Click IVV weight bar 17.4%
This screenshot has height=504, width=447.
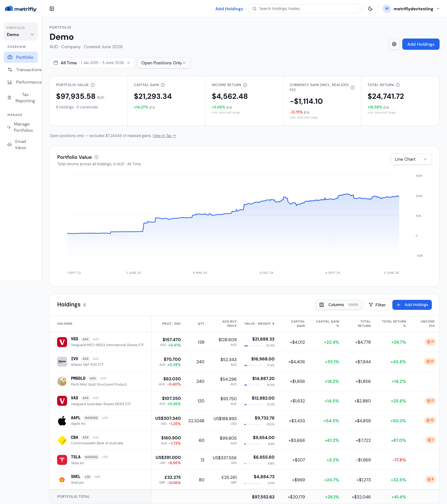[x=253, y=365]
